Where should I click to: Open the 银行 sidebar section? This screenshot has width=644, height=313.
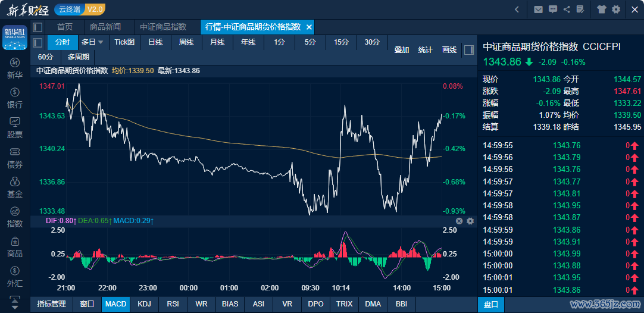click(15, 99)
